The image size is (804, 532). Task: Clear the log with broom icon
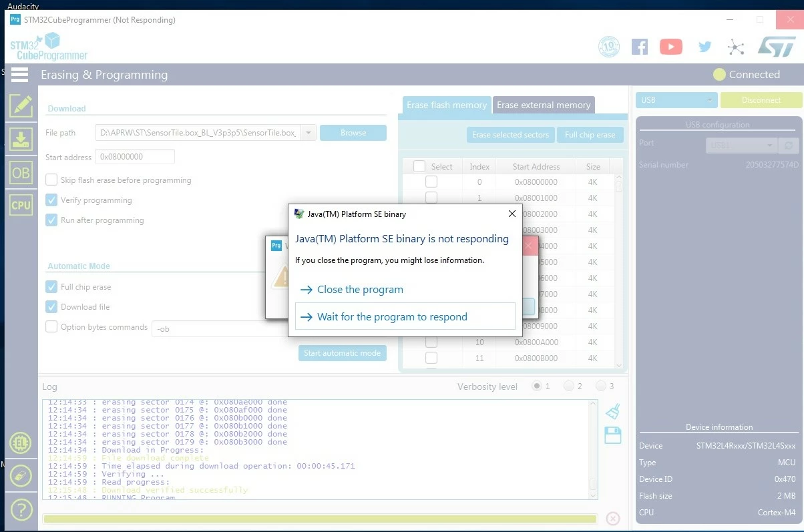tap(613, 411)
